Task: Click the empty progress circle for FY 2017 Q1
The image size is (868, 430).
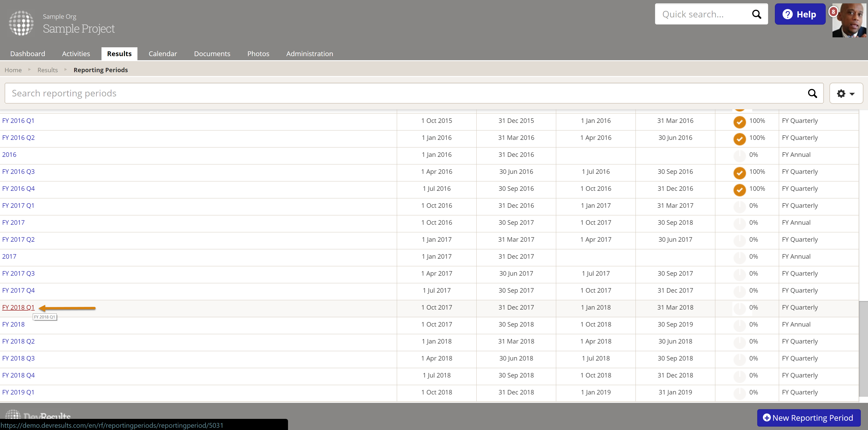Action: (739, 206)
